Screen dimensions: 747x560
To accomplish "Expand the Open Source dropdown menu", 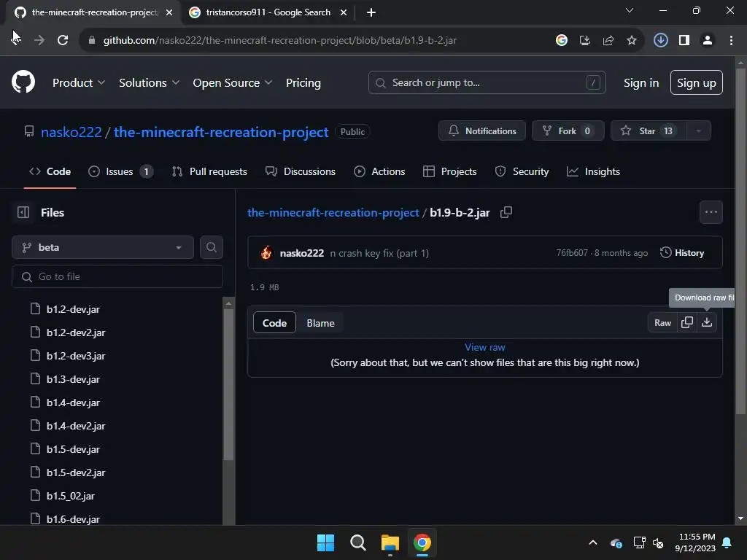I will tap(233, 82).
